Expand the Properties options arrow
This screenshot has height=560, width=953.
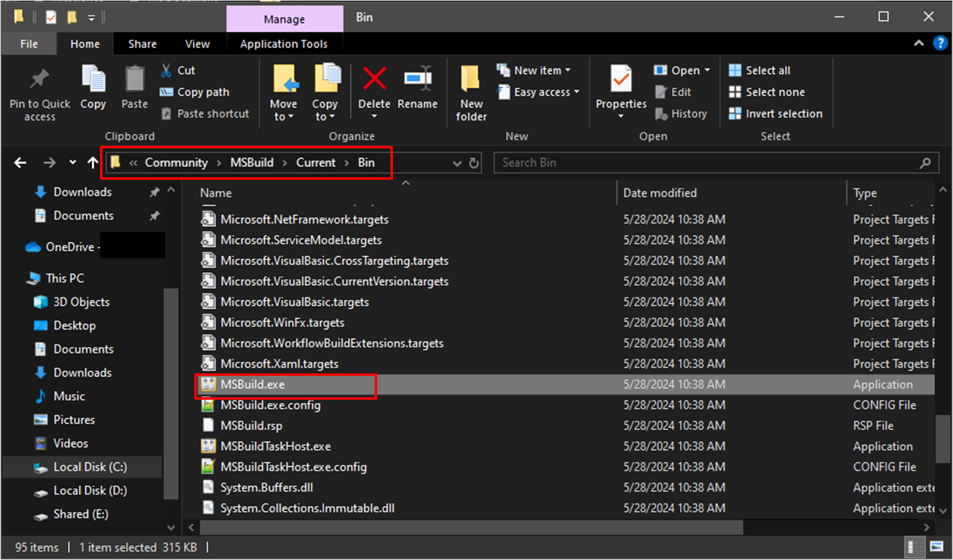click(x=620, y=116)
